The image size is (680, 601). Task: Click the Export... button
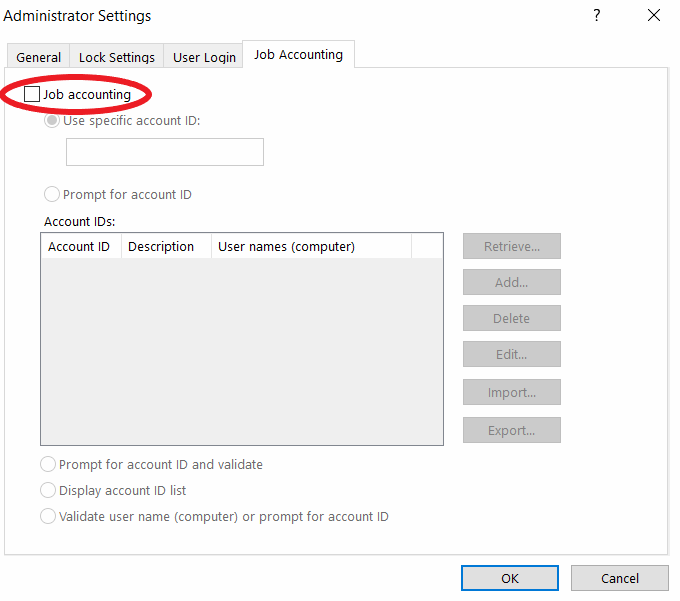click(512, 430)
